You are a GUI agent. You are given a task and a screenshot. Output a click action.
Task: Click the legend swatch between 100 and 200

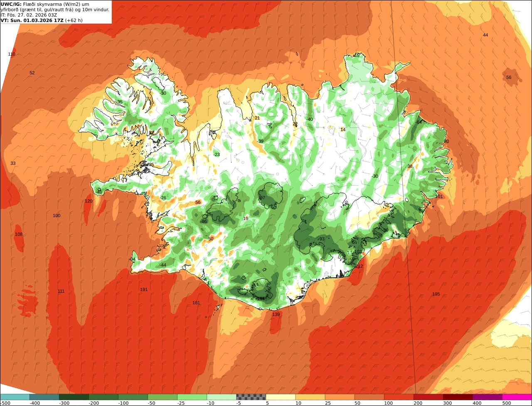399,397
